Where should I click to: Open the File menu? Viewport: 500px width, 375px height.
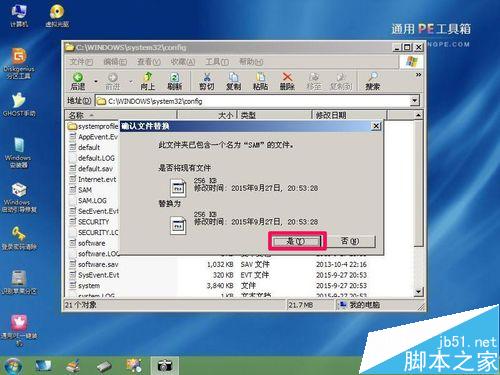point(81,62)
